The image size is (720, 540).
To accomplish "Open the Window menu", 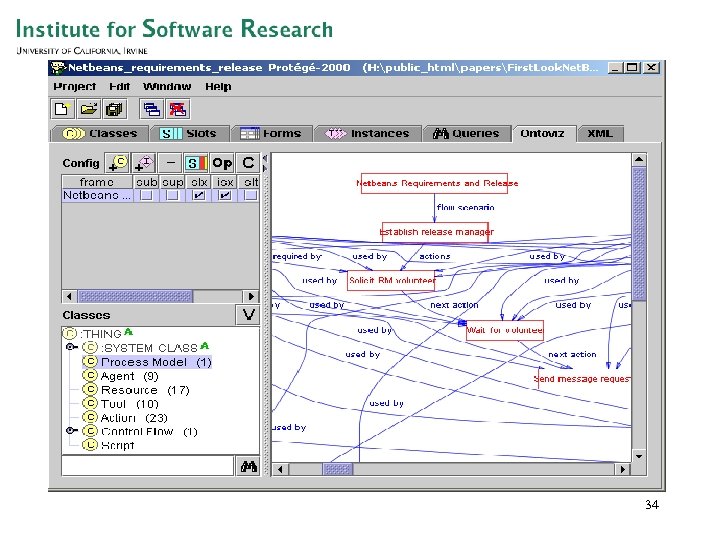I will click(x=167, y=86).
